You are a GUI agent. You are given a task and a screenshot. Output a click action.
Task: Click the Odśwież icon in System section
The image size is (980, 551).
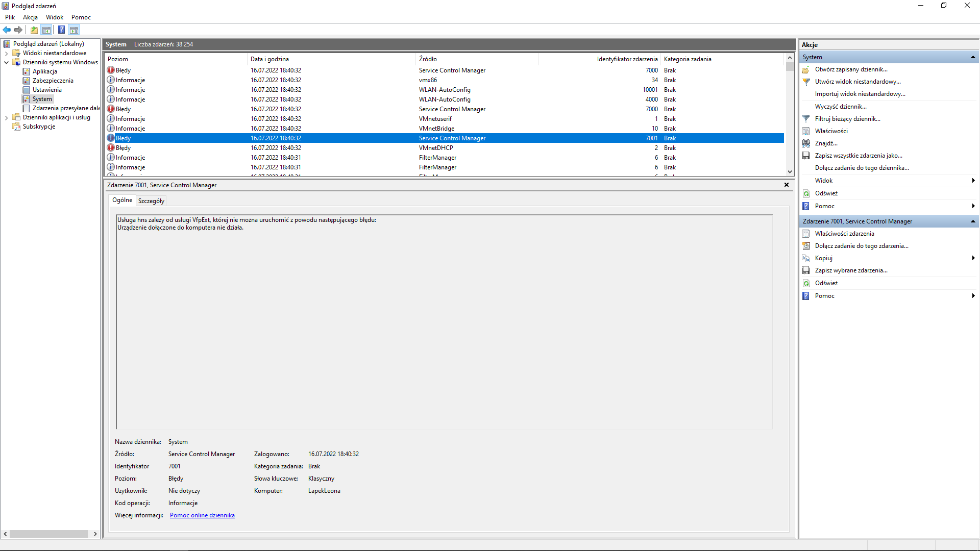(x=806, y=193)
